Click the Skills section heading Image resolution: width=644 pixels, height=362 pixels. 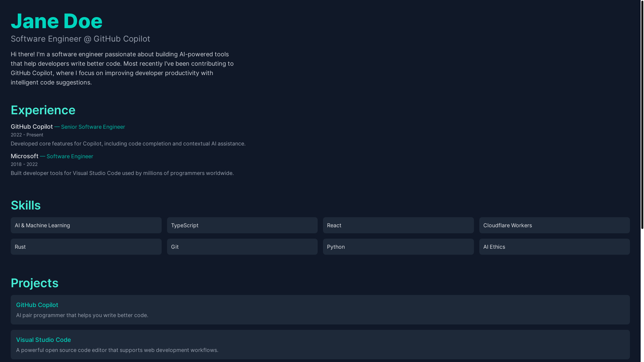point(25,205)
